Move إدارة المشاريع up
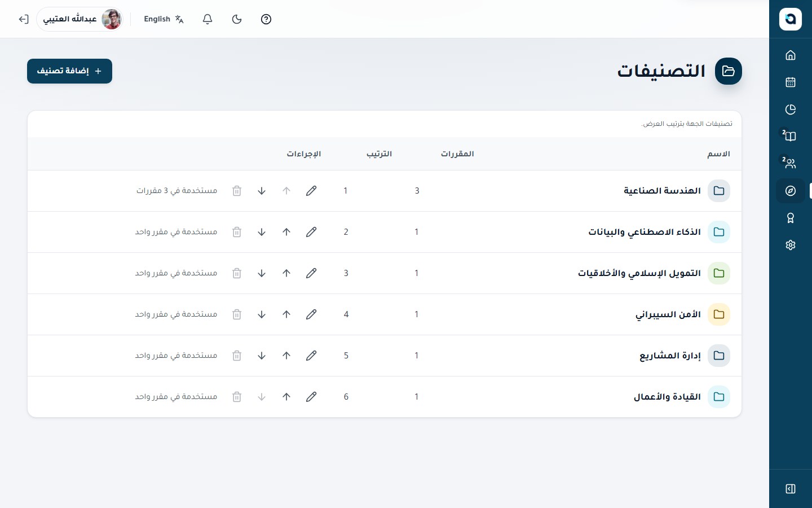812x508 pixels. coord(286,356)
